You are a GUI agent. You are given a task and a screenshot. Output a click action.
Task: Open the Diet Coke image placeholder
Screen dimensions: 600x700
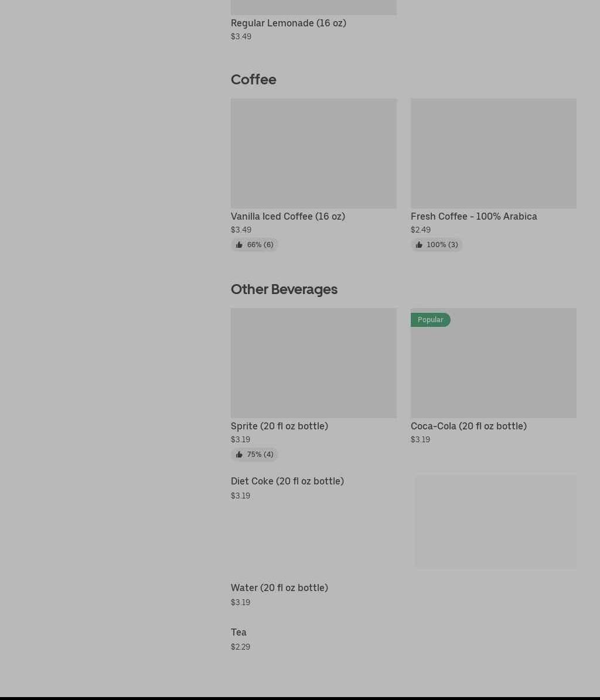495,521
